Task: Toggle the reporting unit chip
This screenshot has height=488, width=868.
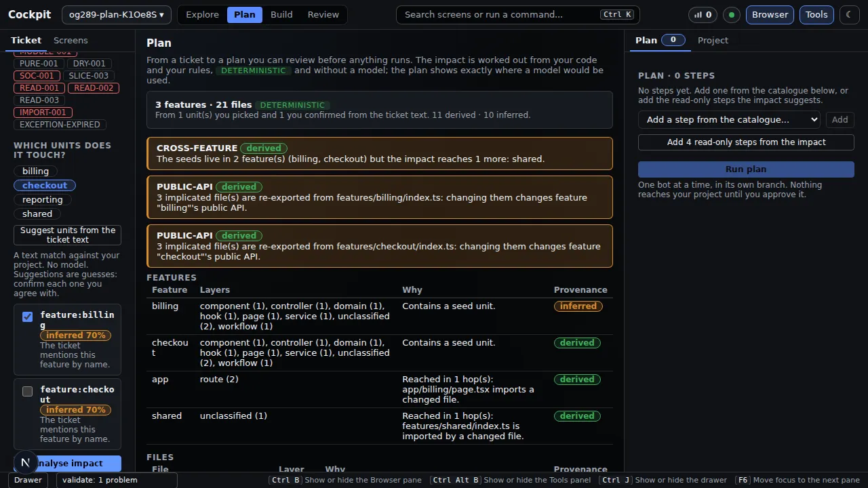Action: click(42, 199)
